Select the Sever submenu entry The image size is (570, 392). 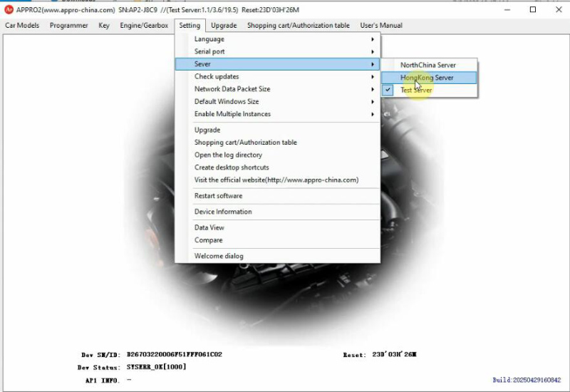pyautogui.click(x=277, y=64)
